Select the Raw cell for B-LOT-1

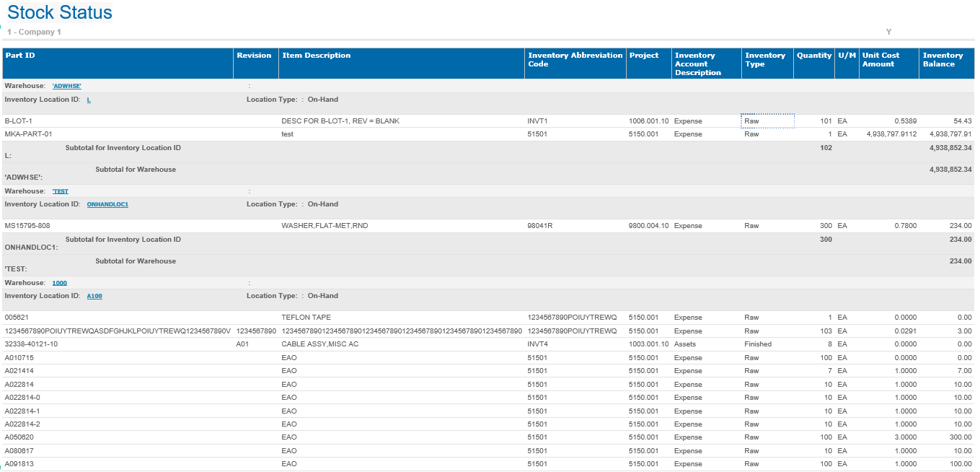click(767, 121)
